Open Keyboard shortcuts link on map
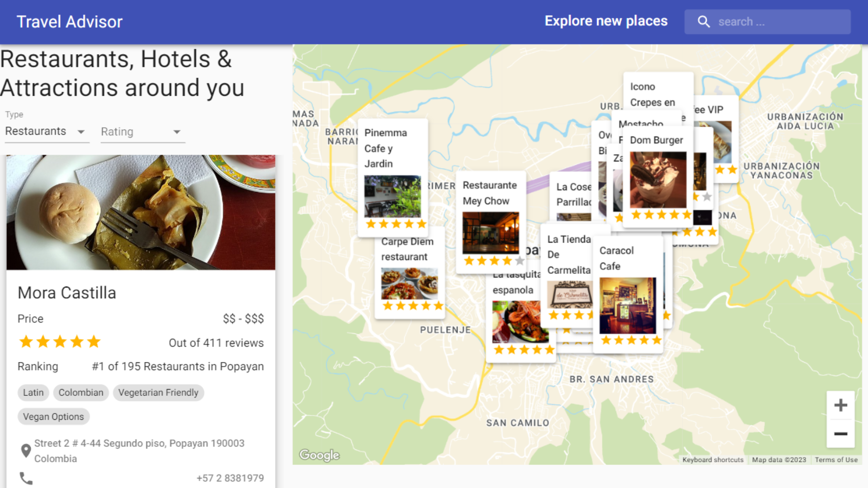The image size is (868, 488). point(713,460)
